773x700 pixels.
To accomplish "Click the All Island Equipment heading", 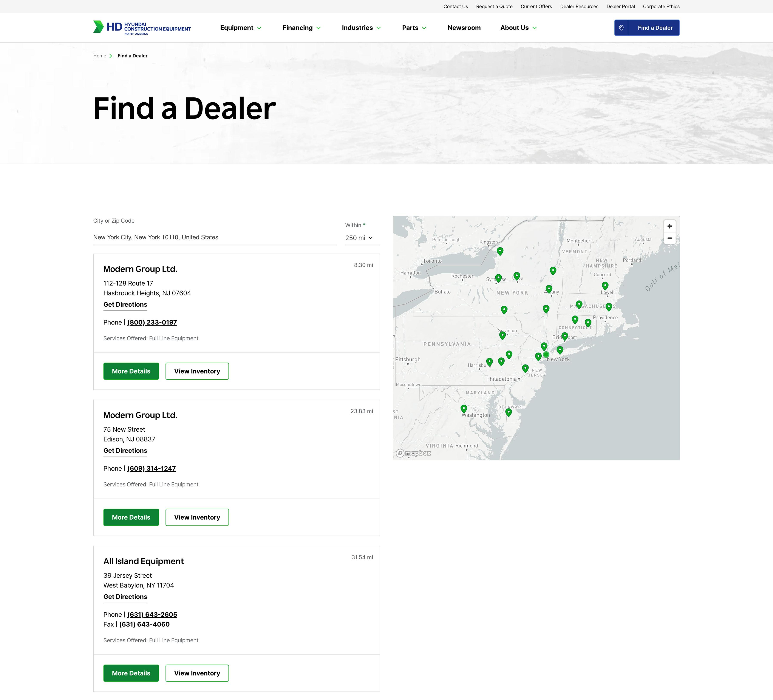I will (144, 561).
